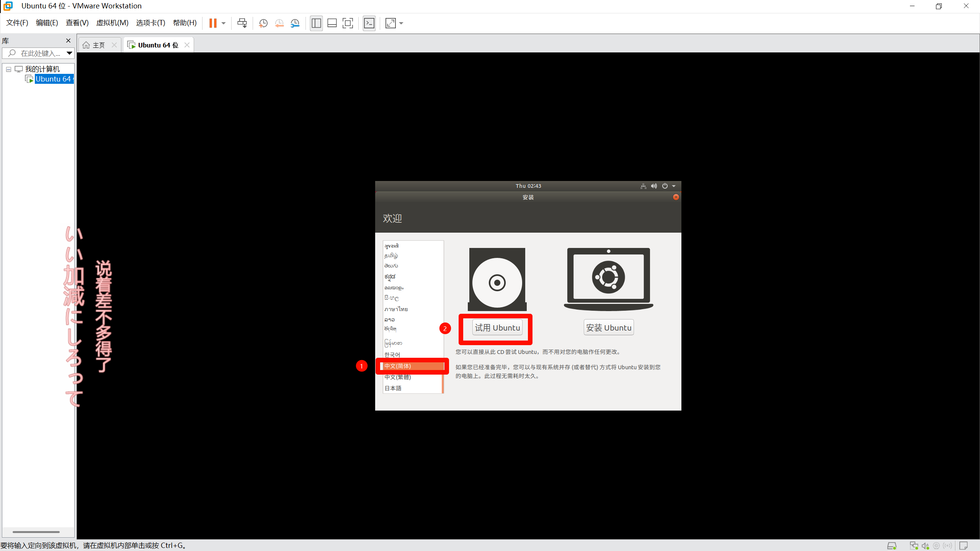Click the 安装 Ubuntu button
Viewport: 980px width, 551px height.
[x=608, y=328]
